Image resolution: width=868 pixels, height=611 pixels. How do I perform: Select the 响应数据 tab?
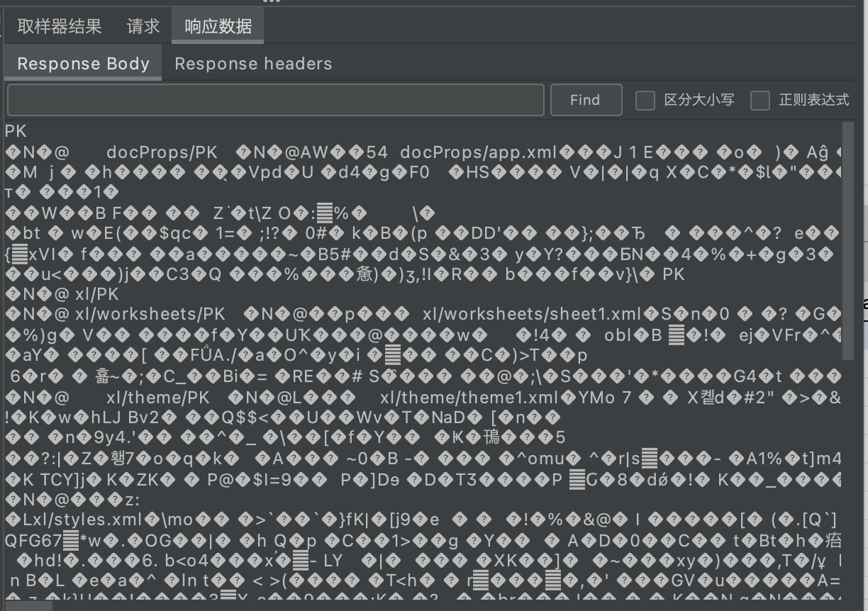coord(217,26)
